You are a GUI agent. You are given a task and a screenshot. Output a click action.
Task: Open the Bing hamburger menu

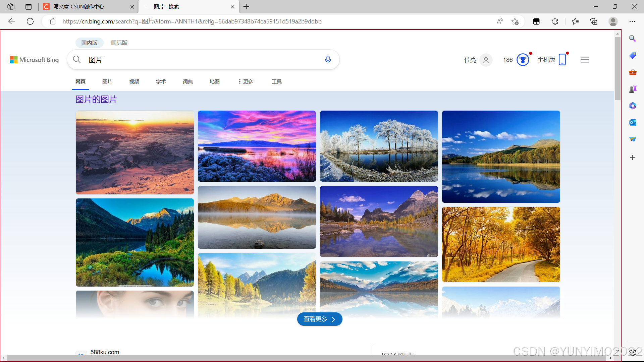pos(585,60)
